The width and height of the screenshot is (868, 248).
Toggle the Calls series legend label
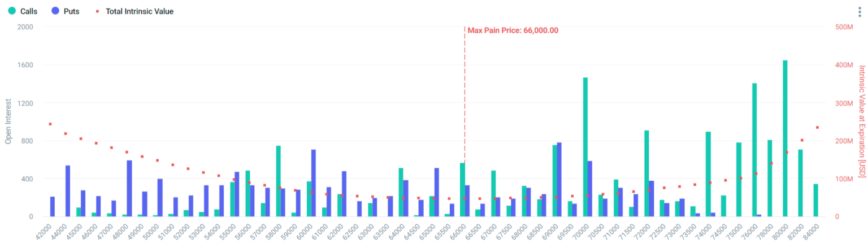(28, 11)
